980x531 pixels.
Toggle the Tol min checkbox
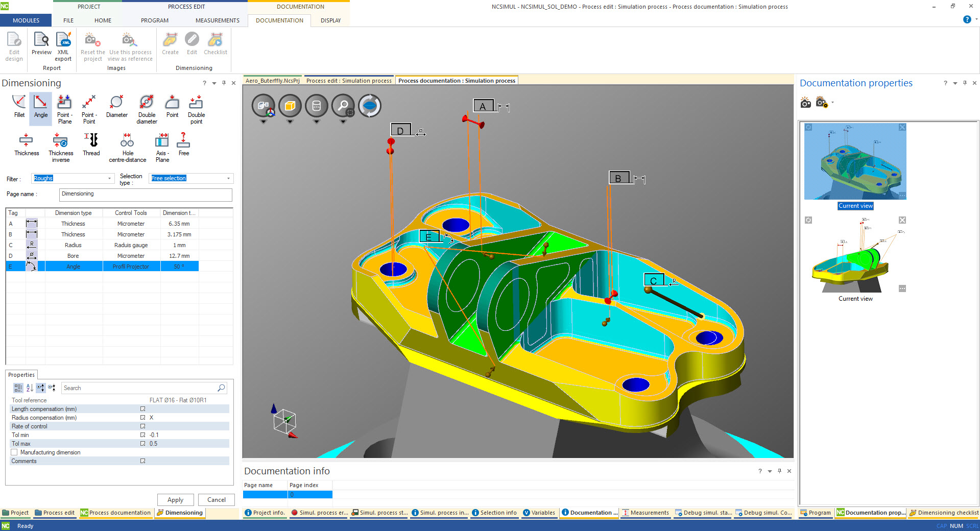click(143, 435)
